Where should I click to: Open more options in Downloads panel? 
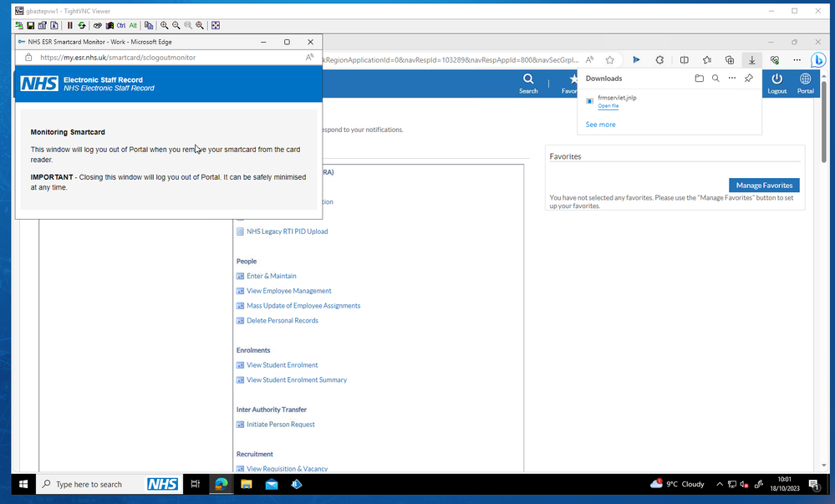point(732,79)
